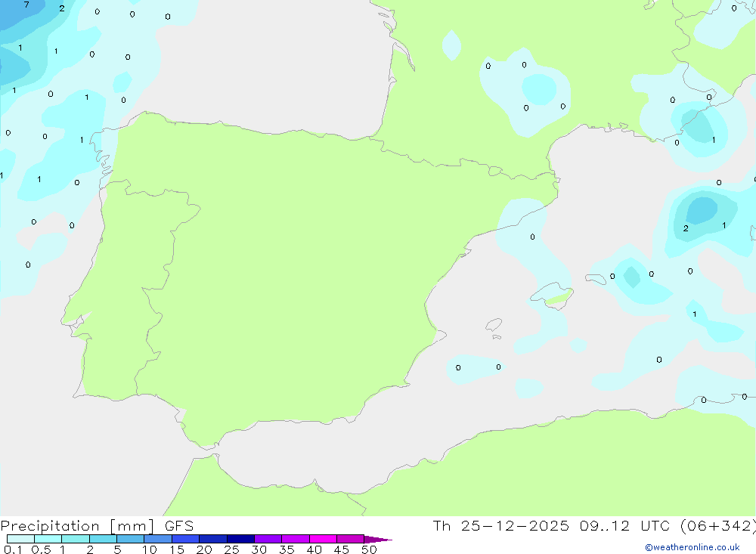Screen dimensions: 756x554
Task: Click the '40' legend scale label
Action: point(314,549)
